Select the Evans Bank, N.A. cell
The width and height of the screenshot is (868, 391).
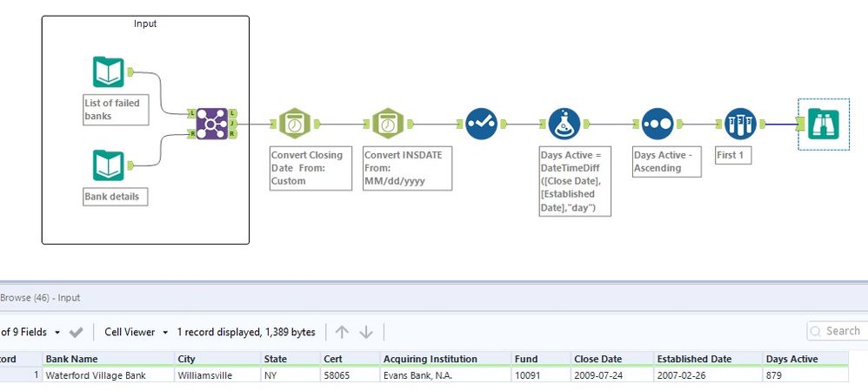[x=445, y=375]
